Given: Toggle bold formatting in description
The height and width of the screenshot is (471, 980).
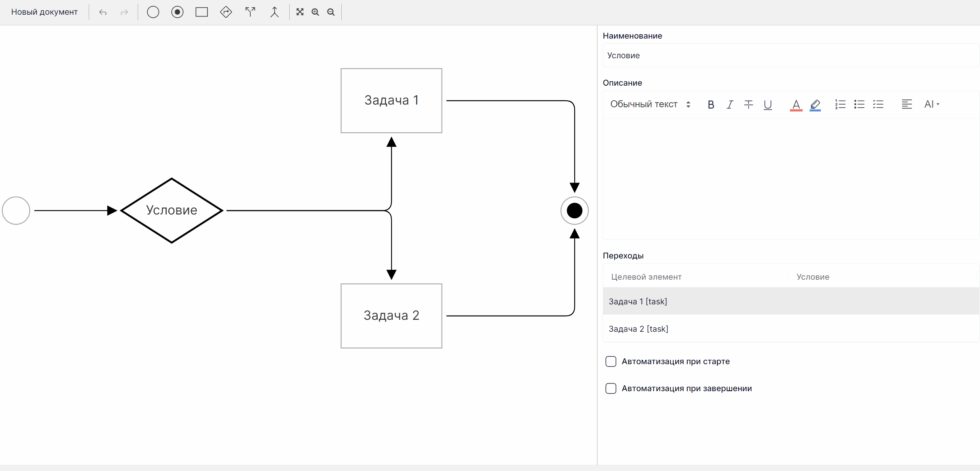Looking at the screenshot, I should 711,105.
